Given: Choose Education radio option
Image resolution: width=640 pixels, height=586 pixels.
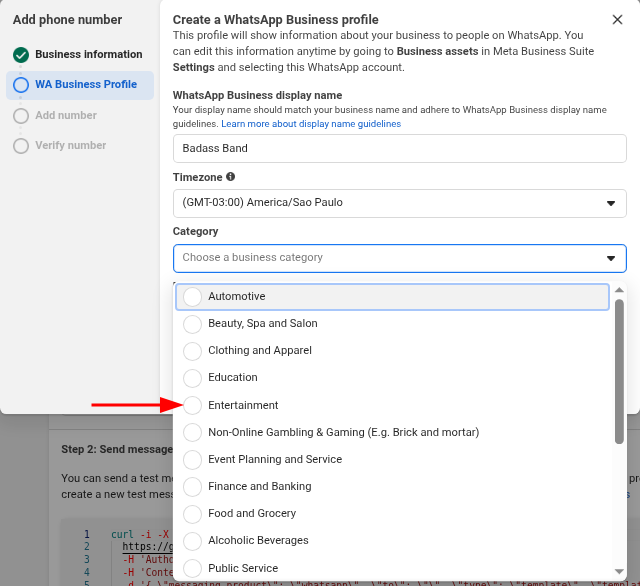Looking at the screenshot, I should (x=193, y=378).
